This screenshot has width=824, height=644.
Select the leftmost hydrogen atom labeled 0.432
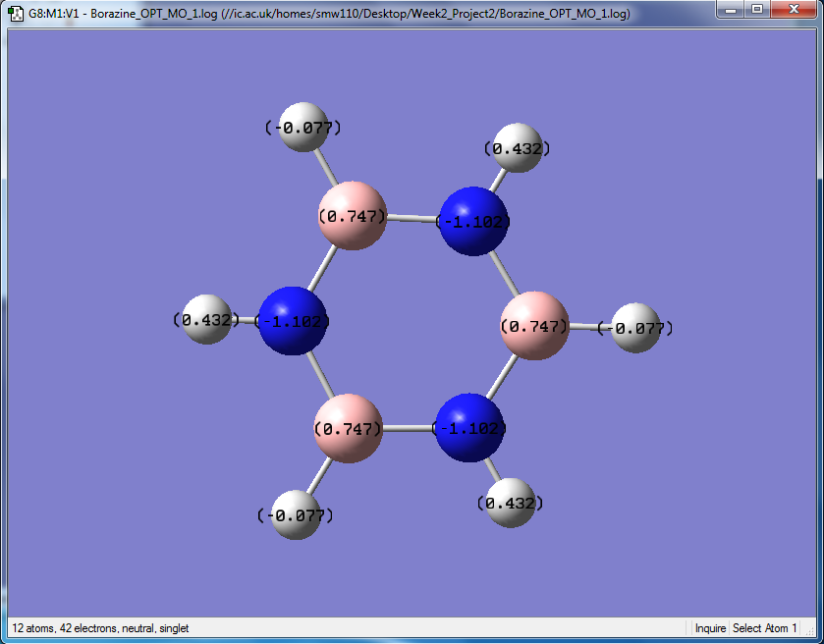point(207,319)
